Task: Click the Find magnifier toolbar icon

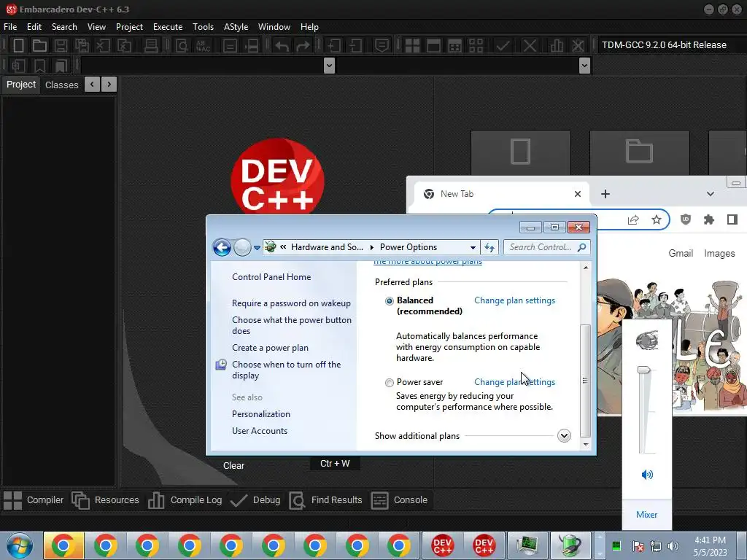Action: [x=182, y=46]
